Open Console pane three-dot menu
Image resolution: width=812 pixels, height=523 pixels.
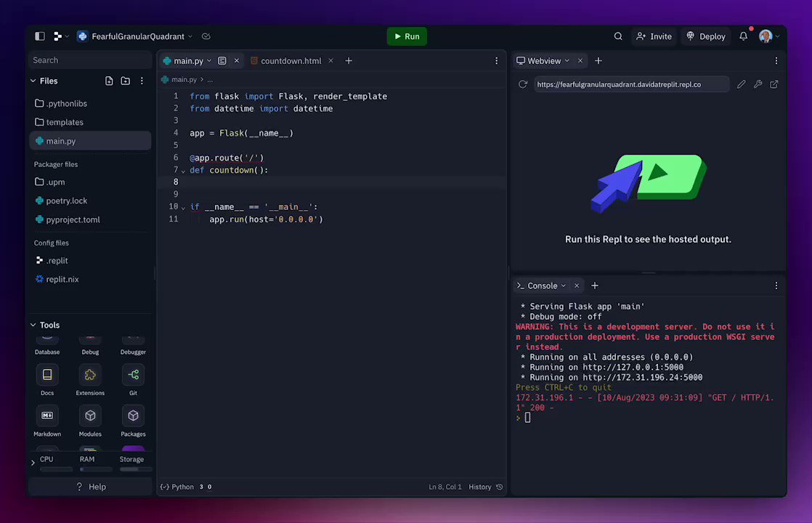(x=776, y=285)
